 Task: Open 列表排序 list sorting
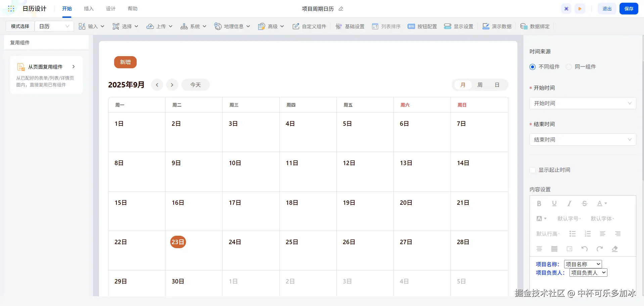coord(386,26)
